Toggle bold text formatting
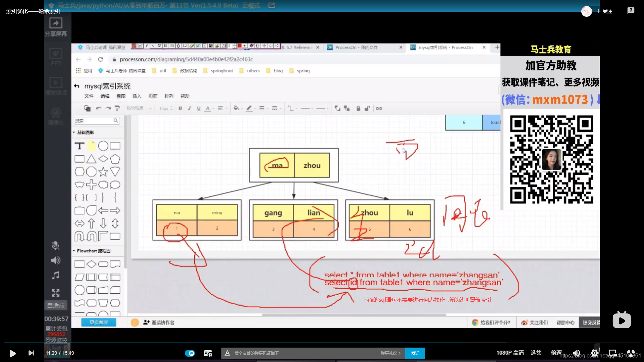The image size is (644, 362). click(x=180, y=108)
